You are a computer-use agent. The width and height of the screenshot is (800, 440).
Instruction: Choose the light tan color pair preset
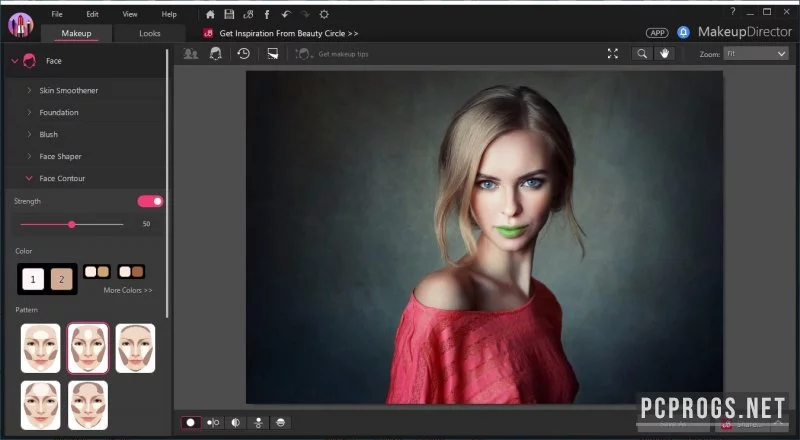tap(97, 272)
